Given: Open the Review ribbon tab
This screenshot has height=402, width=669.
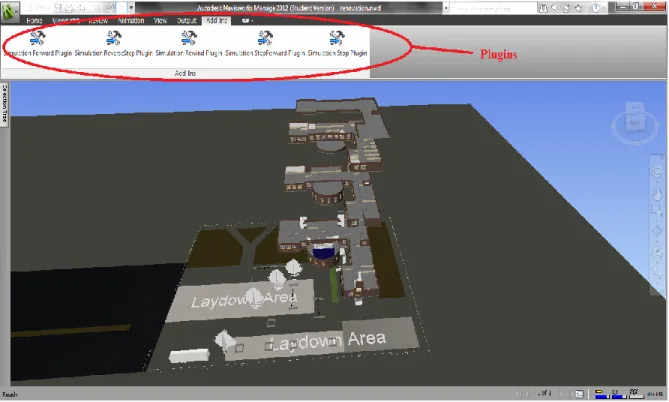Looking at the screenshot, I should (98, 20).
